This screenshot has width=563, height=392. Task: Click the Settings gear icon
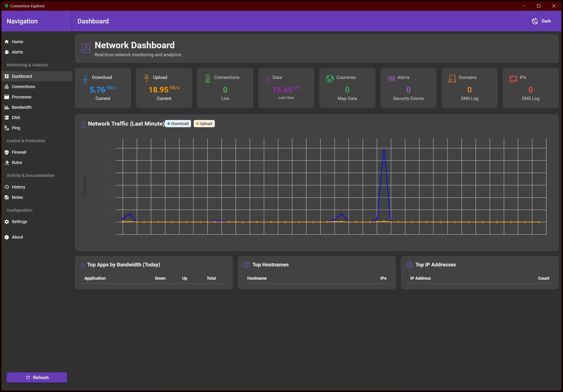pos(7,222)
